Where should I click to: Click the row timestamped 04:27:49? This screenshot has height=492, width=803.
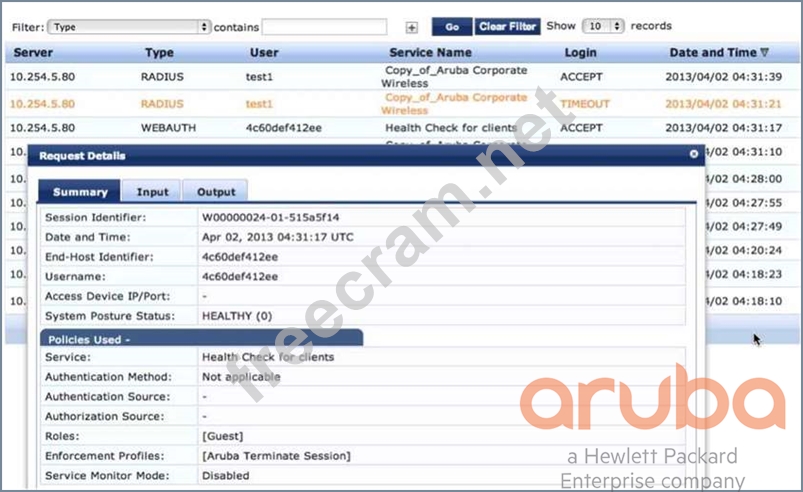click(744, 226)
